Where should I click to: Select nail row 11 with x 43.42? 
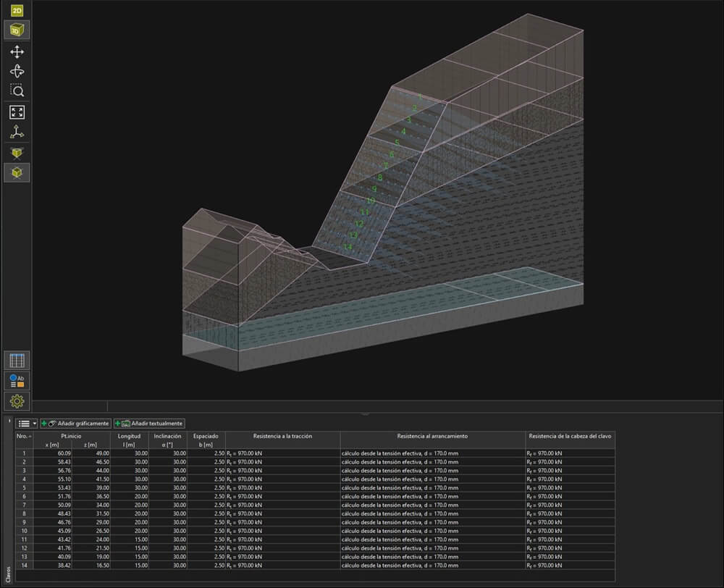tap(315, 539)
